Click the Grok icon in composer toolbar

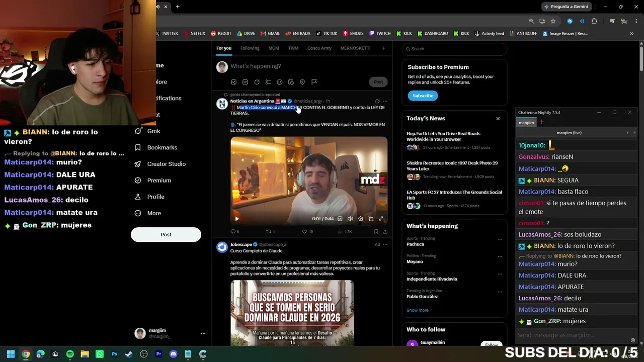(257, 82)
